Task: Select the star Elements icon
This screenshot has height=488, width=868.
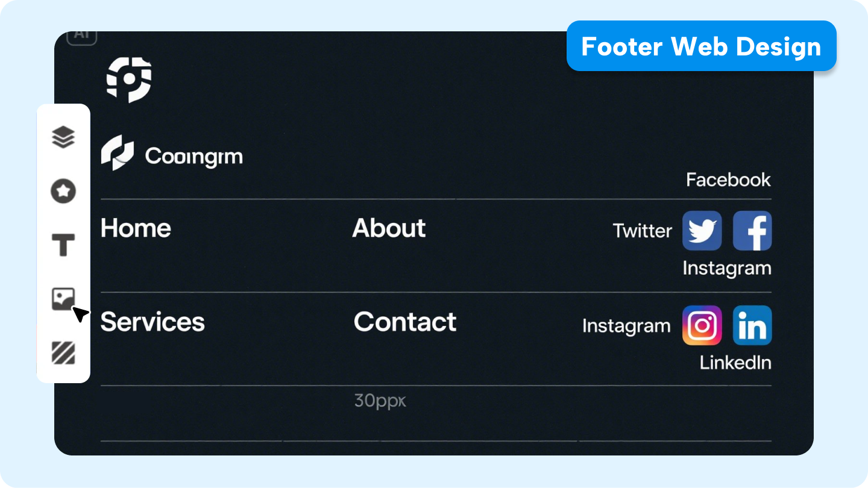Action: click(63, 192)
